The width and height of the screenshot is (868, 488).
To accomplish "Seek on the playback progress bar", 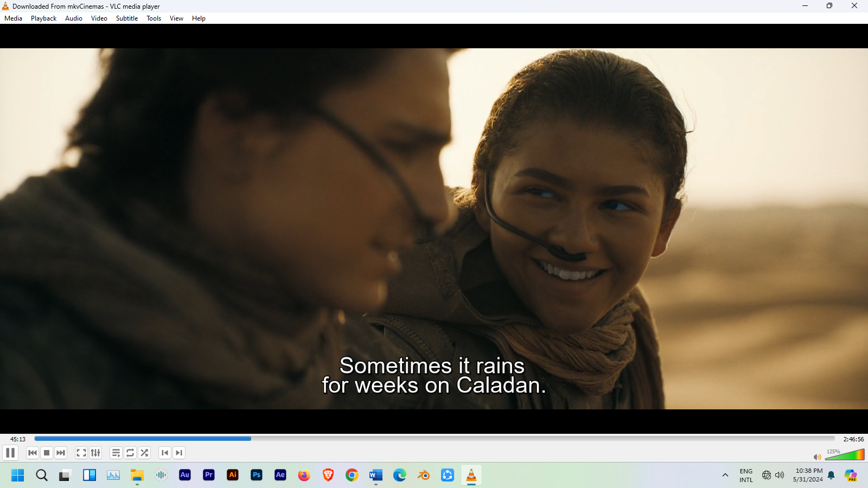I will [x=435, y=439].
